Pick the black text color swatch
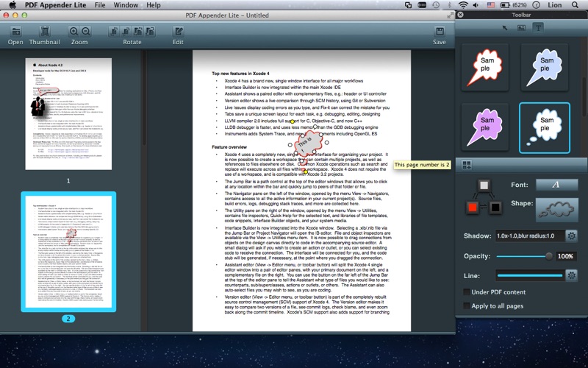 click(x=495, y=208)
